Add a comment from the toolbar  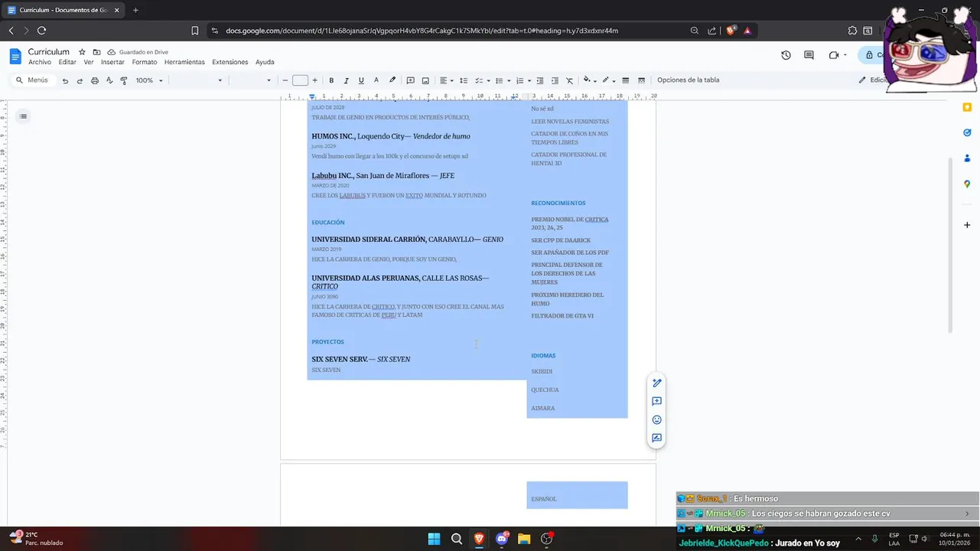[x=410, y=80]
